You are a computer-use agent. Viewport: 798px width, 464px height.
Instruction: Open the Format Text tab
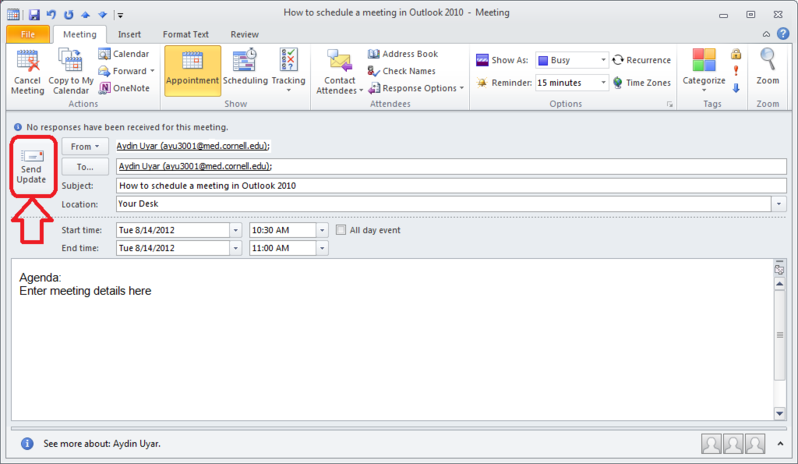point(185,34)
